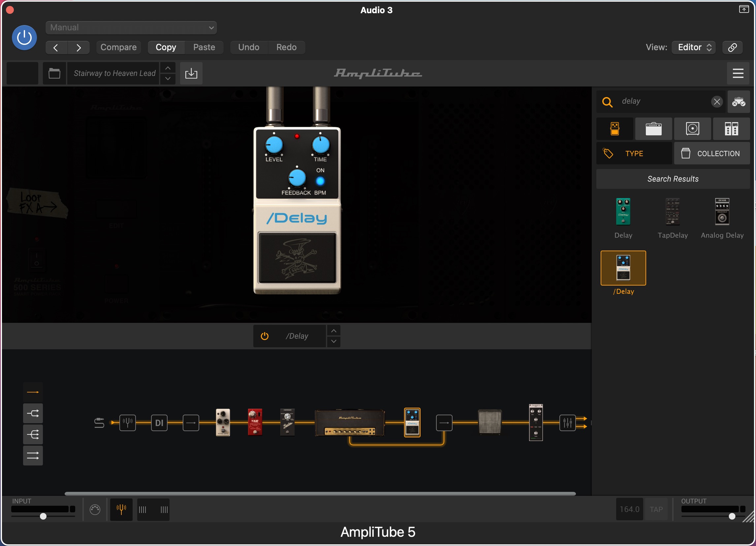Viewport: 756px width, 546px height.
Task: Select the amplifier gear category icon
Action: [653, 129]
